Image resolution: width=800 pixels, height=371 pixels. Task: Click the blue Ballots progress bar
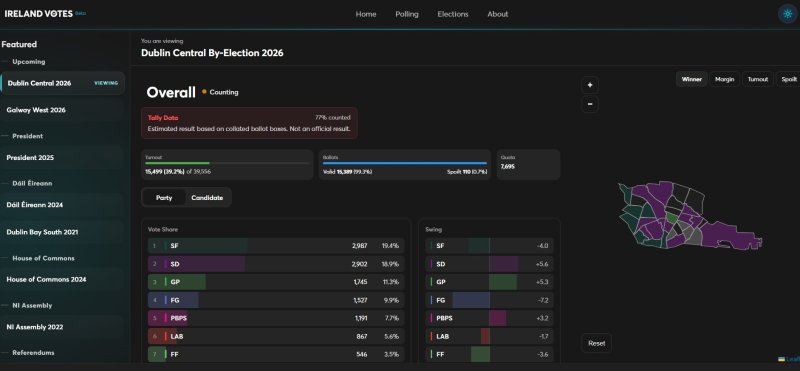coord(405,163)
